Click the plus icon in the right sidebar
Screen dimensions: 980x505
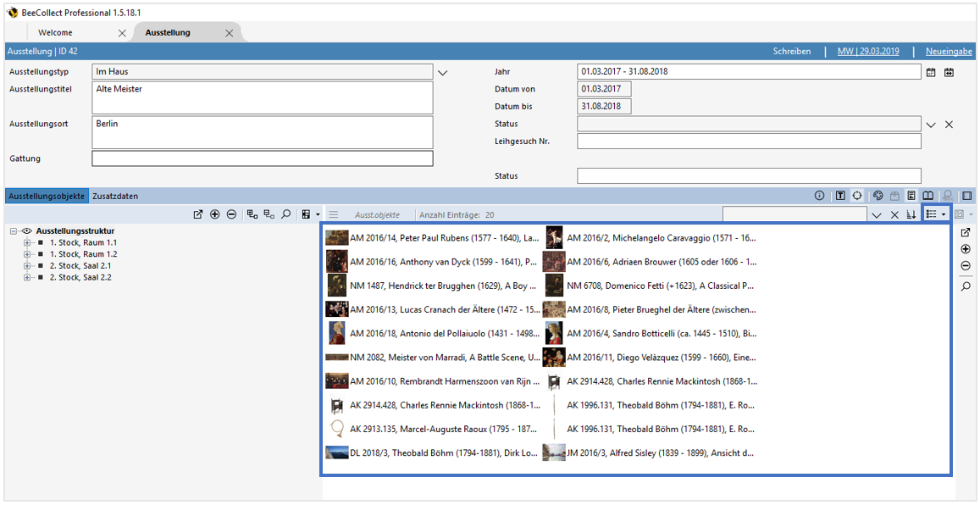click(x=966, y=249)
